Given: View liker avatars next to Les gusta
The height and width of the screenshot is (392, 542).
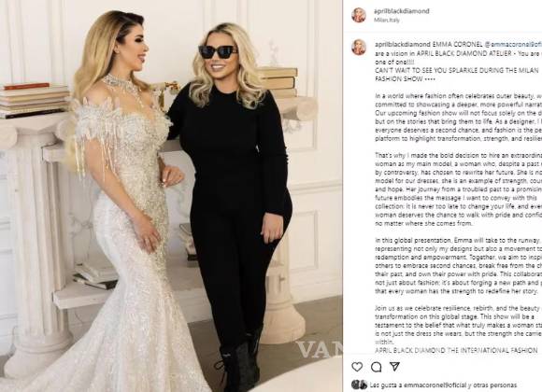Looking at the screenshot, I should click(x=359, y=385).
